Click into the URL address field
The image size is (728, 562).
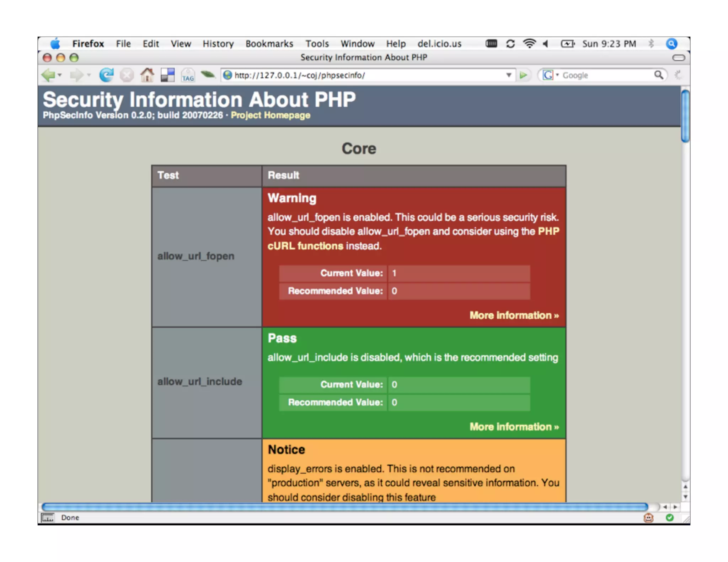click(x=366, y=75)
